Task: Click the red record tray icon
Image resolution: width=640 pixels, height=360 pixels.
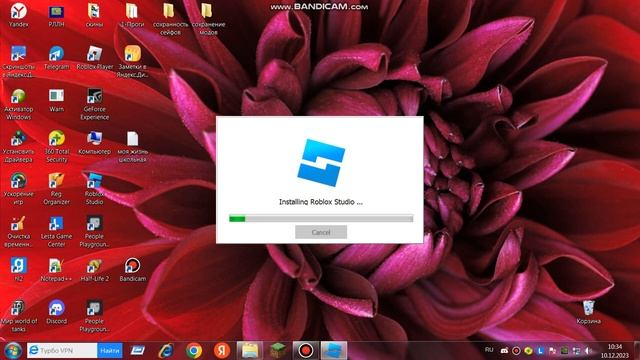Action: 516,351
